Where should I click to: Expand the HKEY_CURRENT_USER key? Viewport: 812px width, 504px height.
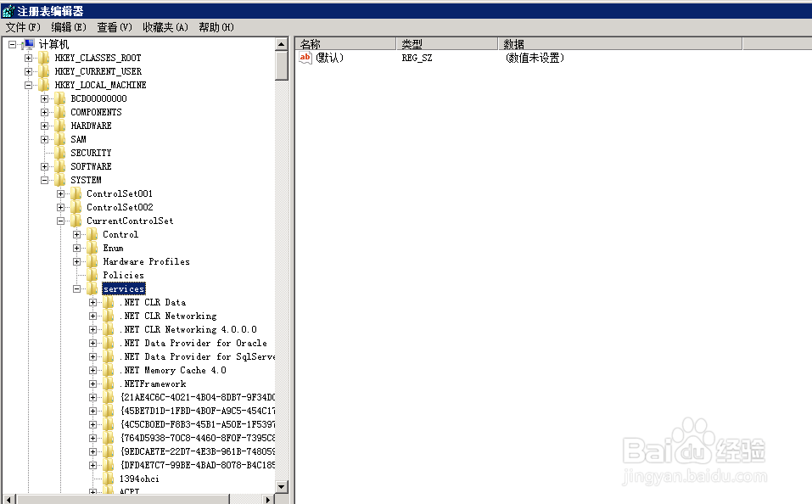27,71
